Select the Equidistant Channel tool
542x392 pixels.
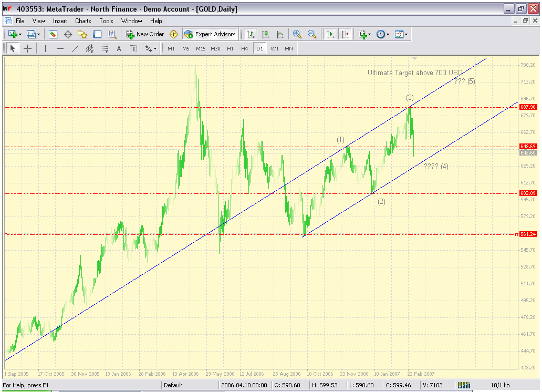tap(89, 49)
